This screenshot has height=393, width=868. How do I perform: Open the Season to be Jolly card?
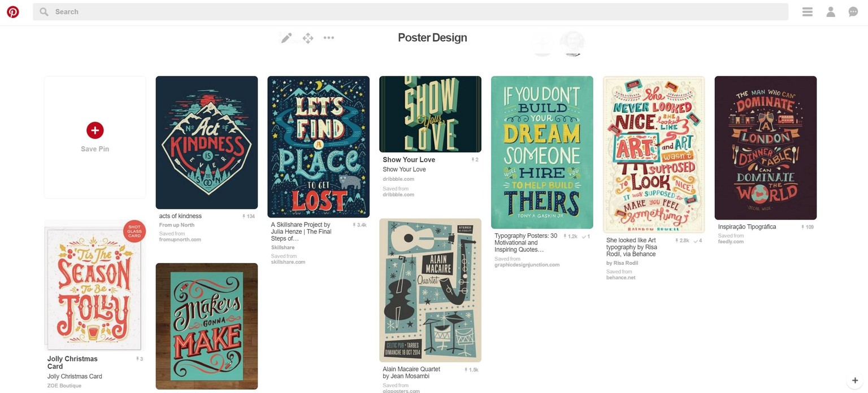[x=95, y=285]
